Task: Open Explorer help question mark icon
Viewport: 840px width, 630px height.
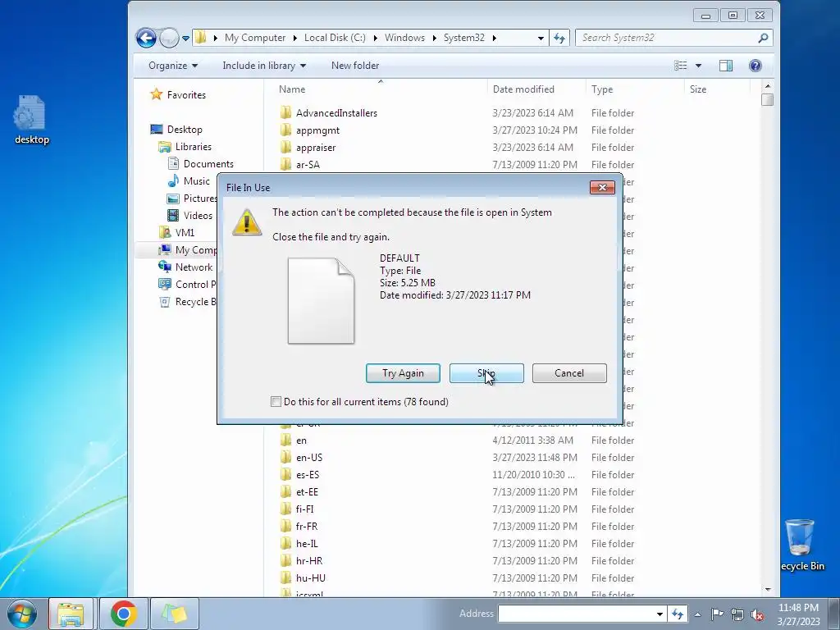Action: pyautogui.click(x=756, y=66)
